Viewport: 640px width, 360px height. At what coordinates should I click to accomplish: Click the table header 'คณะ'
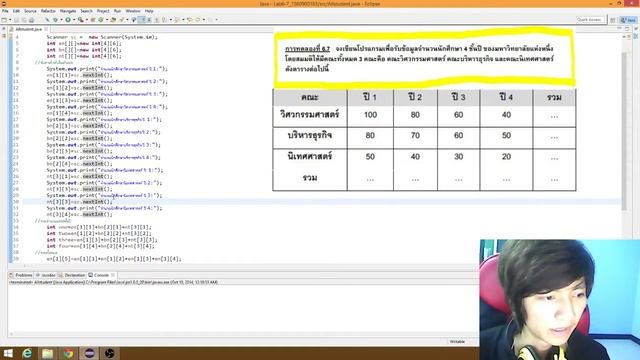click(x=310, y=98)
